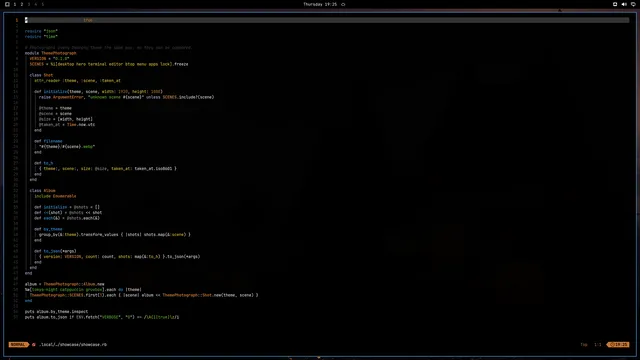Click the def filename line
The image size is (640, 360).
point(48,141)
